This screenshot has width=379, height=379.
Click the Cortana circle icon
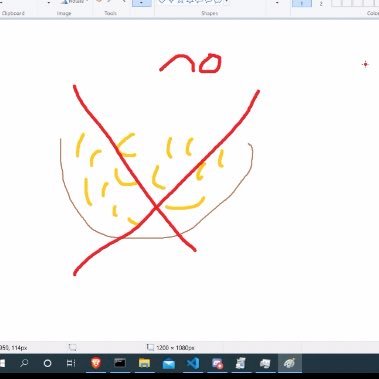[x=47, y=363]
